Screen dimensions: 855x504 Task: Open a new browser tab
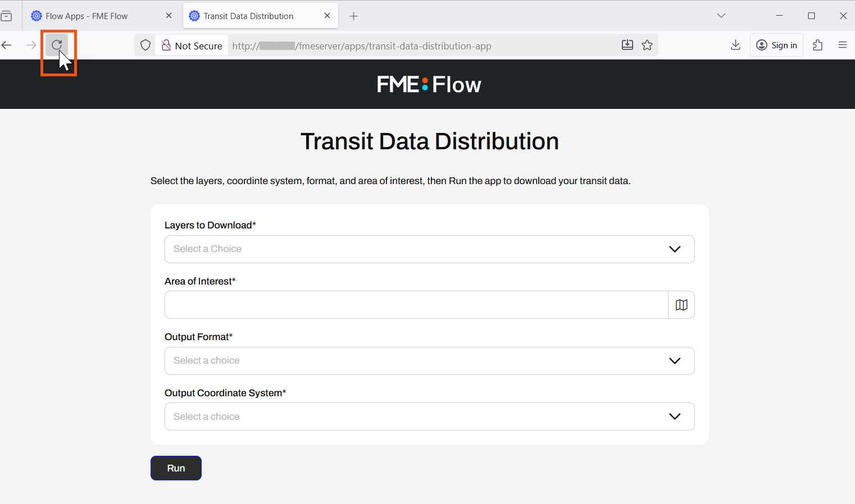click(353, 16)
